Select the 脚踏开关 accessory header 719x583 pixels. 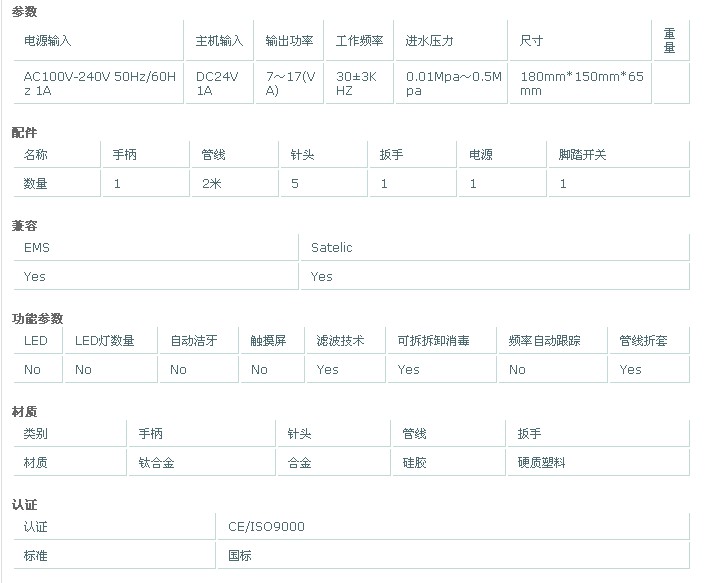pyautogui.click(x=583, y=155)
